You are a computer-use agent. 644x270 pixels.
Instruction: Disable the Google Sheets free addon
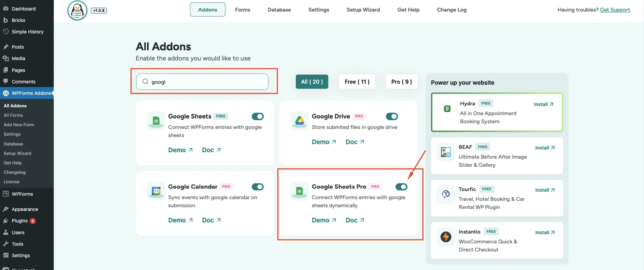[x=258, y=117]
